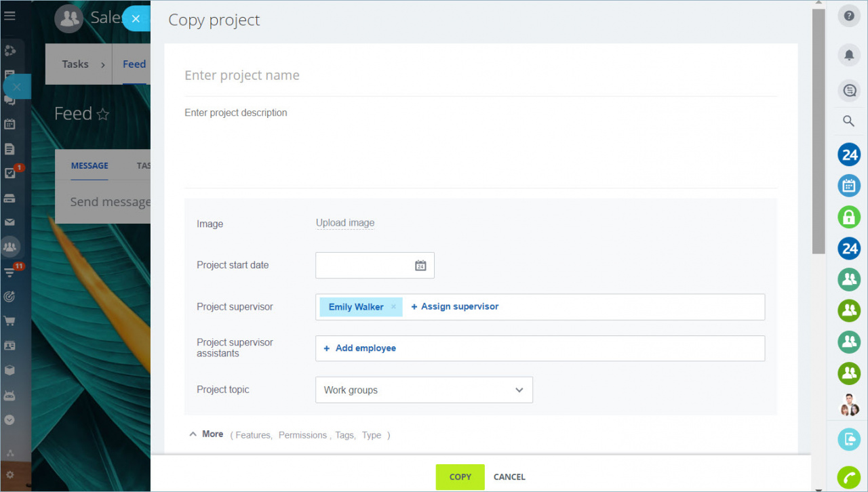The width and height of the screenshot is (868, 492).
Task: Open date picker calendar icon
Action: coord(420,266)
